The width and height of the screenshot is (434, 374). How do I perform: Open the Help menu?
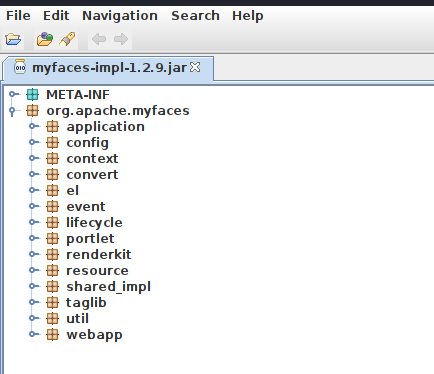point(248,16)
